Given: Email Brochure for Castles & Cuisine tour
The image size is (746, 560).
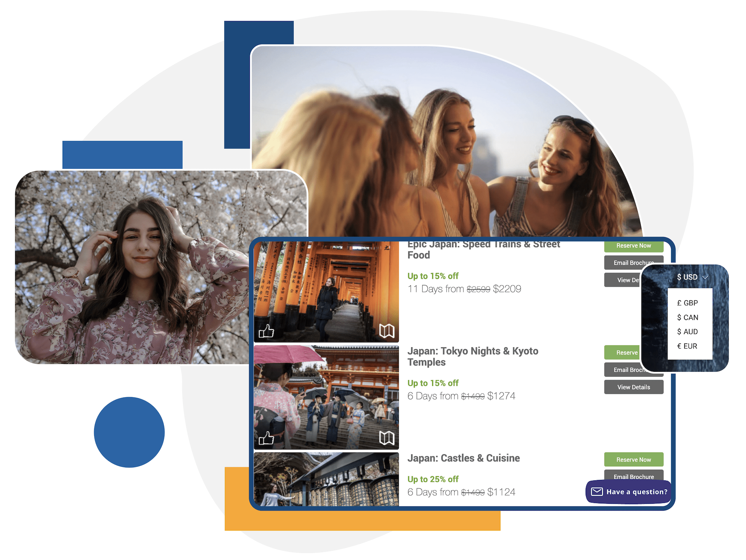Looking at the screenshot, I should [634, 475].
